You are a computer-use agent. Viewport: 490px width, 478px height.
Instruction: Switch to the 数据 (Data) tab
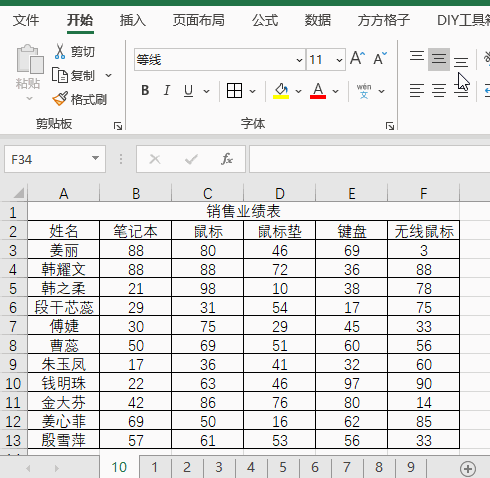pos(318,20)
